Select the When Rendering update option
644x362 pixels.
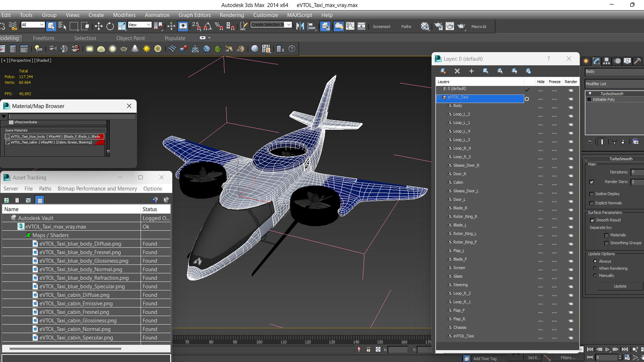pyautogui.click(x=595, y=268)
